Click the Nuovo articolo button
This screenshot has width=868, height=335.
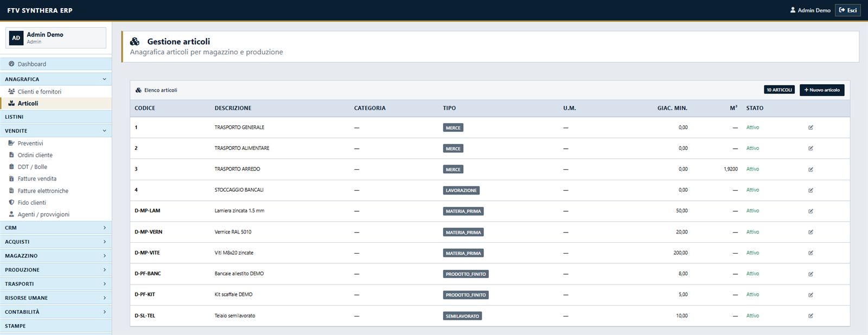[822, 90]
